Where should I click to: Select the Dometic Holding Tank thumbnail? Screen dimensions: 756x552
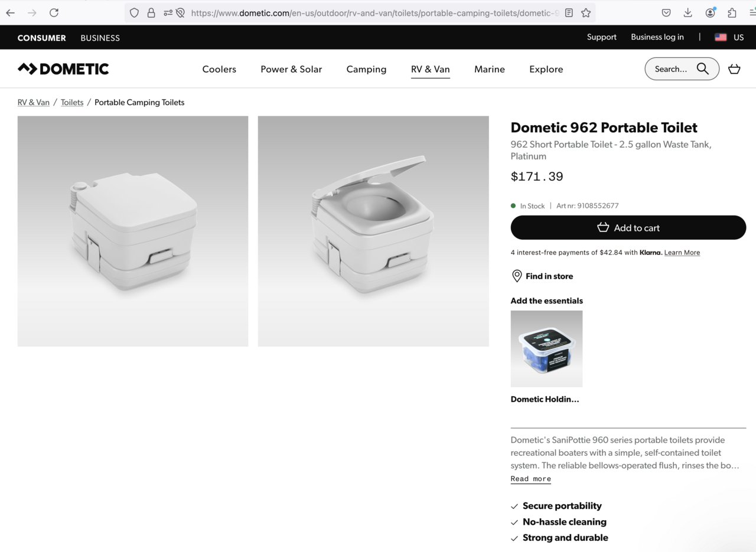point(546,349)
